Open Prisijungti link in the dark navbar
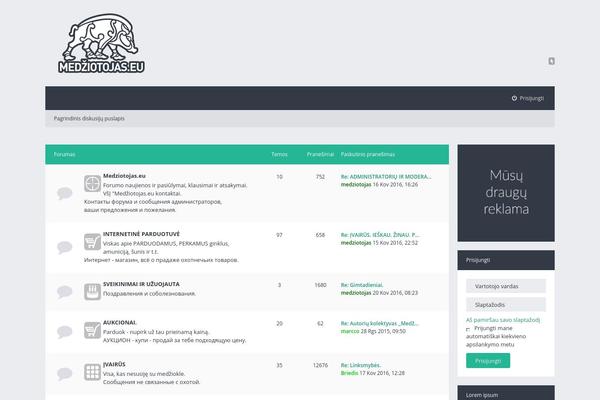 532,98
